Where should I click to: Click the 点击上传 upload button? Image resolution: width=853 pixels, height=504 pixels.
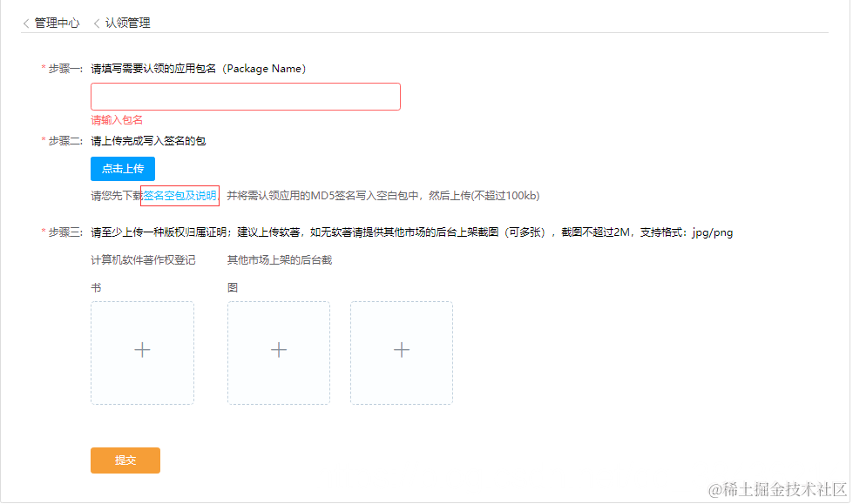122,169
